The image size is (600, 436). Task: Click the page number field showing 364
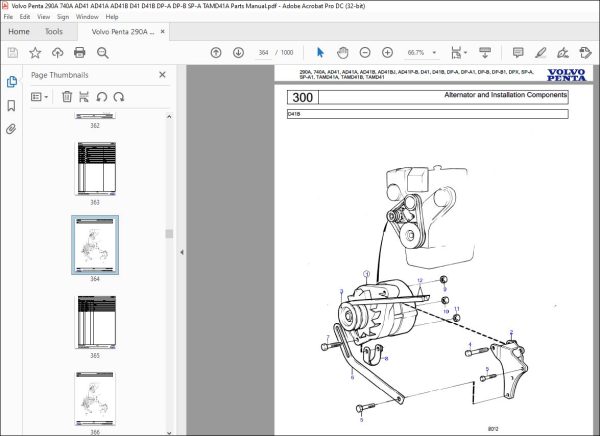point(263,52)
